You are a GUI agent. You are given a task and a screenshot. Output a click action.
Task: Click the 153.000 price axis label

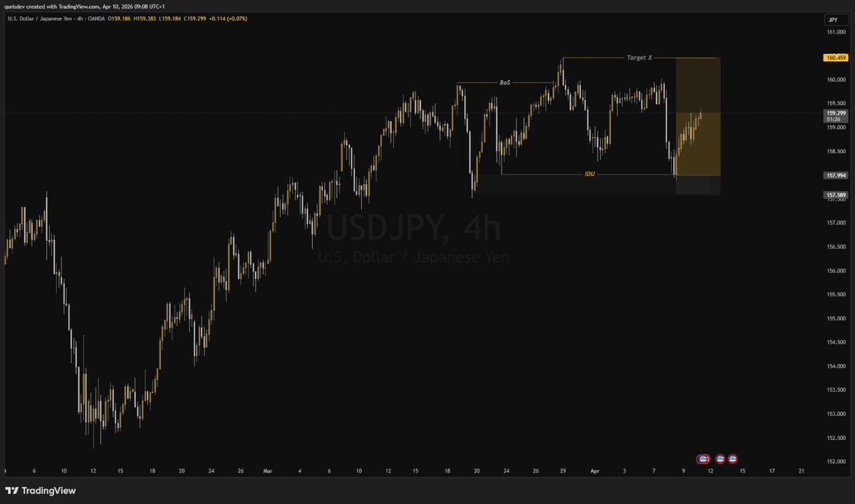tap(835, 414)
